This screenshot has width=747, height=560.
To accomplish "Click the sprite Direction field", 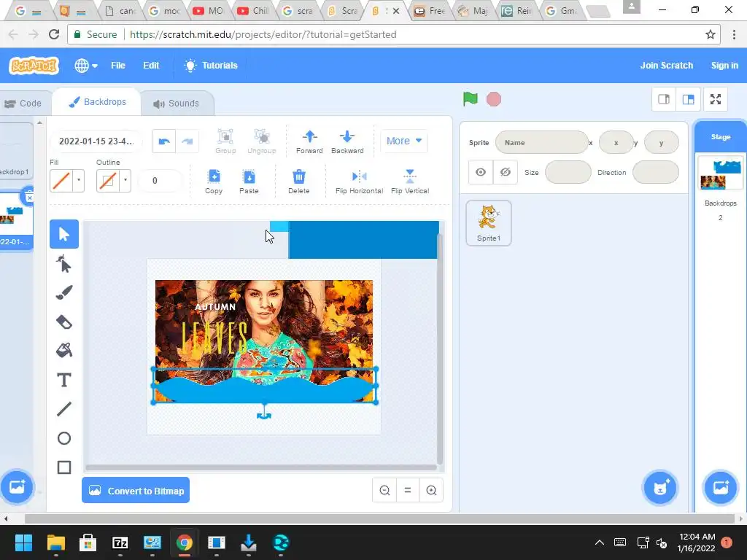I will [656, 172].
